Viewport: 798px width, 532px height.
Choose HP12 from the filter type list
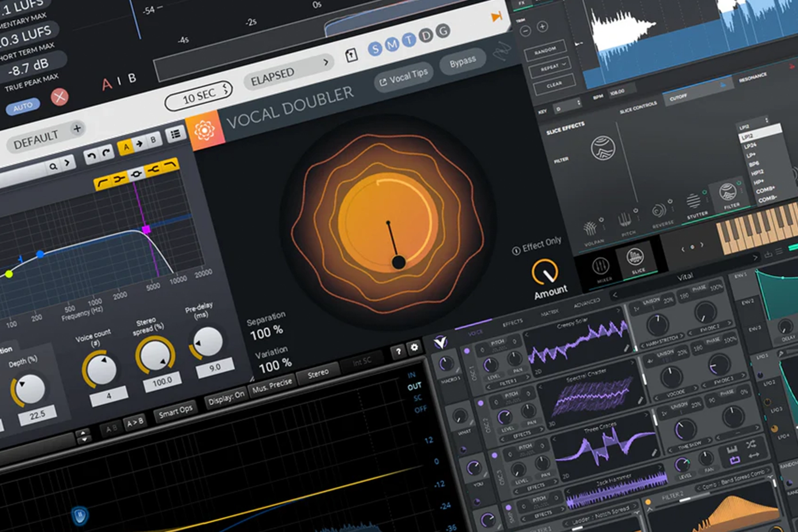click(x=757, y=172)
